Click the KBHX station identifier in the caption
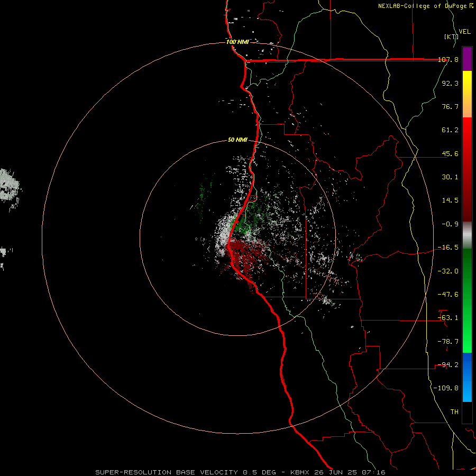The image size is (476, 476). (x=300, y=472)
